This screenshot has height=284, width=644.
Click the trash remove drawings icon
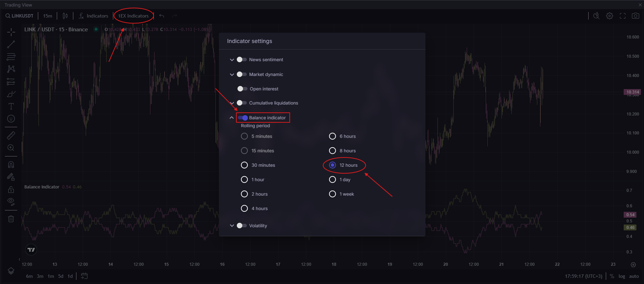[11, 219]
